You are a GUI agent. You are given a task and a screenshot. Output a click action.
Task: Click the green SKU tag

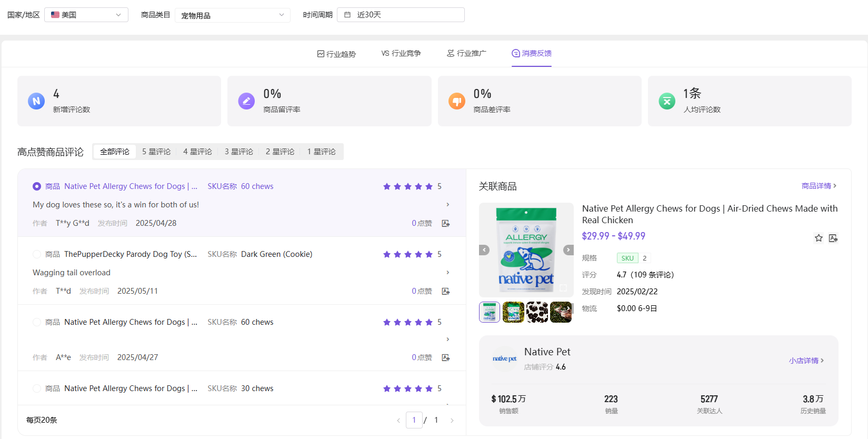coord(627,258)
